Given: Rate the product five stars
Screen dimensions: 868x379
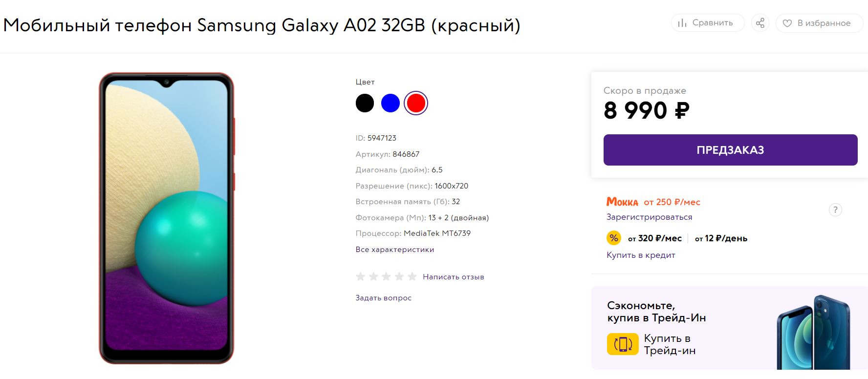Looking at the screenshot, I should (x=412, y=276).
